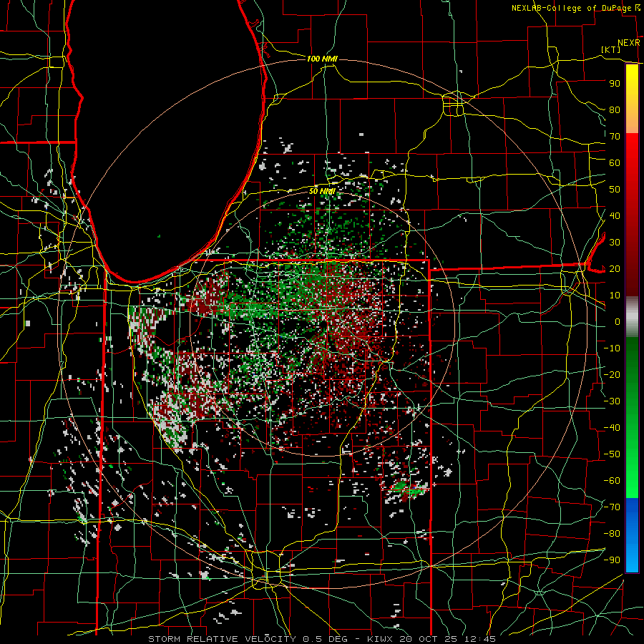Click the positive 80 scale value
Screen dimensions: 644x644
pyautogui.click(x=615, y=109)
